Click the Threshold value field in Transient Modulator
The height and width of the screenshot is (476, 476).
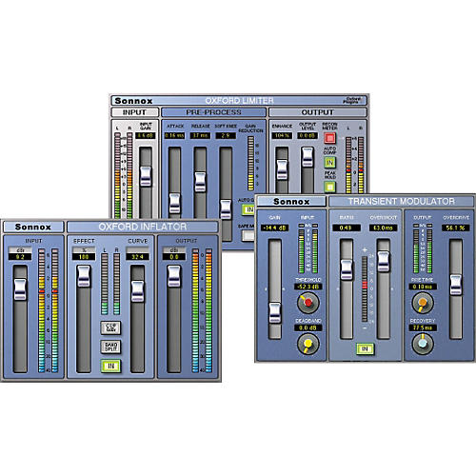click(307, 287)
